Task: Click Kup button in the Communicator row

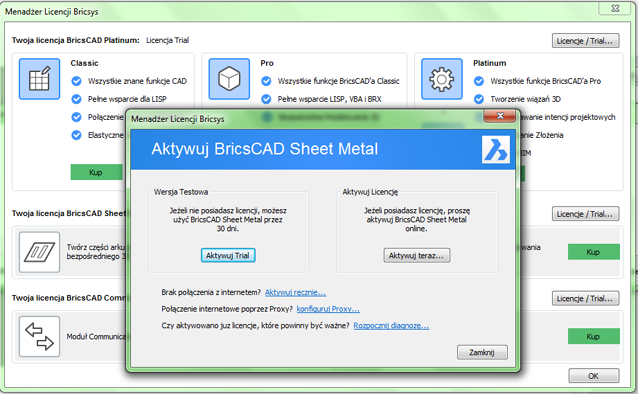Action: click(594, 337)
